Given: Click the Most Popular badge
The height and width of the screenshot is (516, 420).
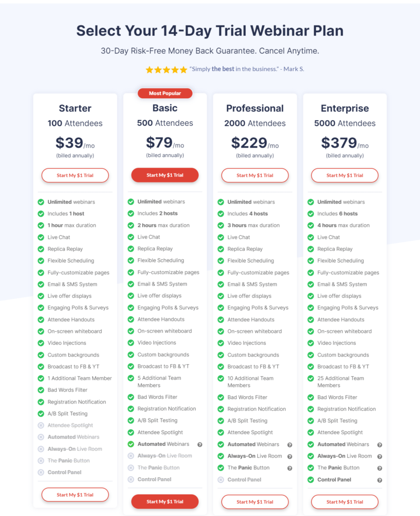Looking at the screenshot, I should 165,93.
